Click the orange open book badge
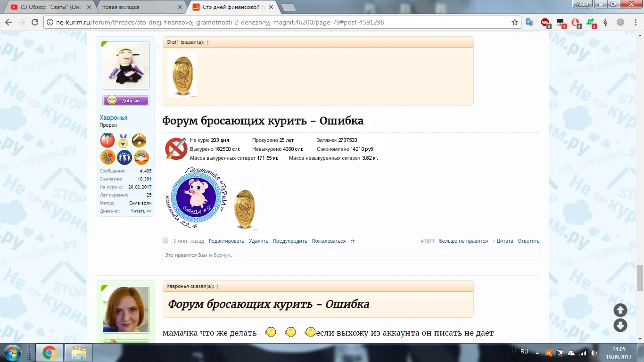Image resolution: width=644 pixels, height=362 pixels. [x=141, y=157]
